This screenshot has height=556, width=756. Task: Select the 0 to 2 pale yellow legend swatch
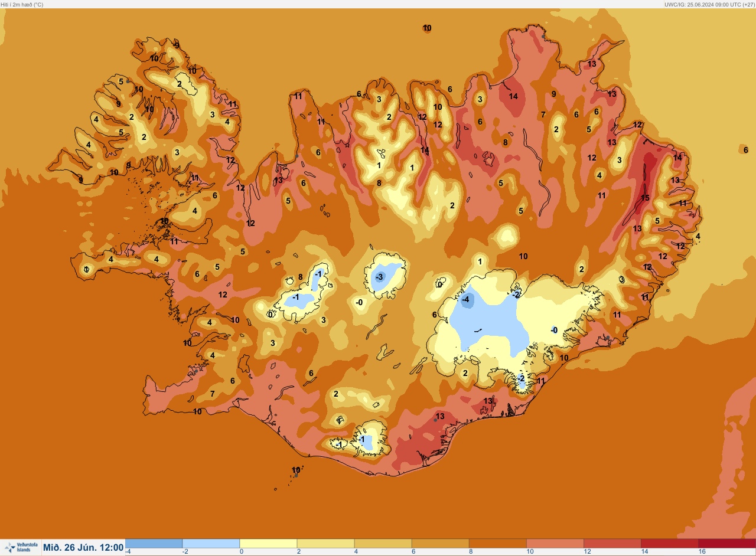coord(268,544)
